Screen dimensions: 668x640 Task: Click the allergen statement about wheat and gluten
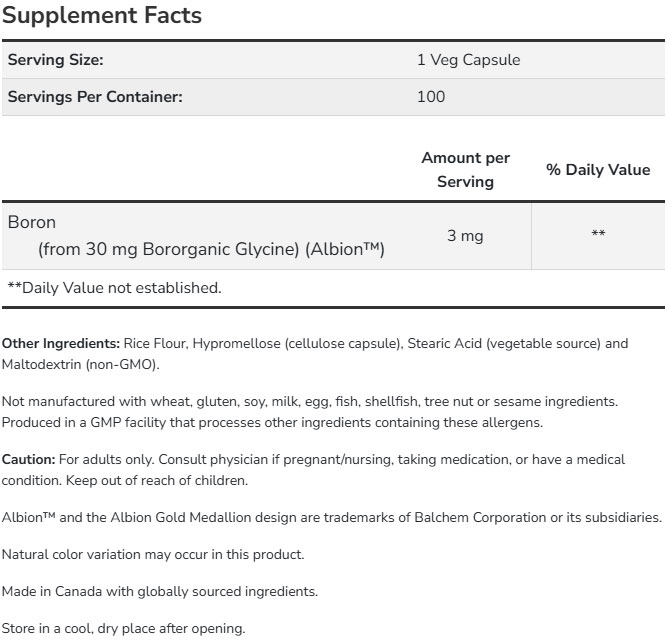pos(309,402)
